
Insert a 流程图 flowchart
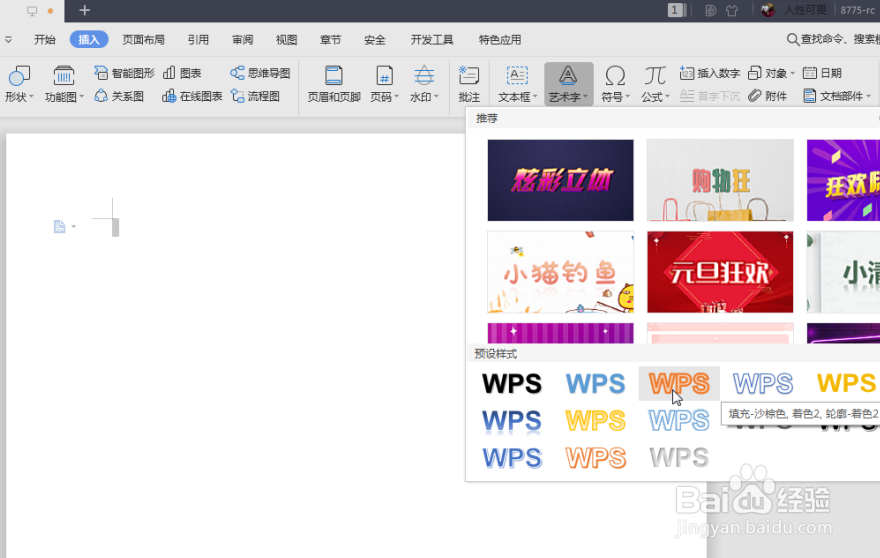point(255,96)
